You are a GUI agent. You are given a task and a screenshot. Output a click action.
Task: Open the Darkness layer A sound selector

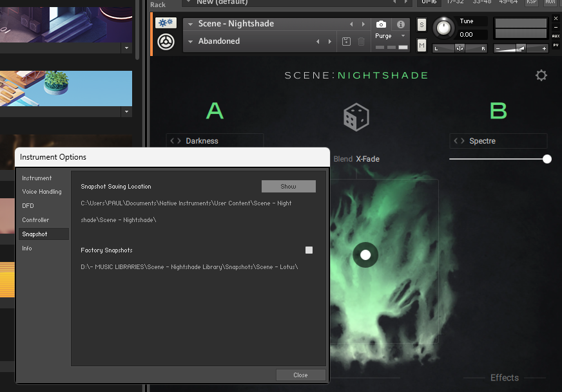[x=215, y=141]
